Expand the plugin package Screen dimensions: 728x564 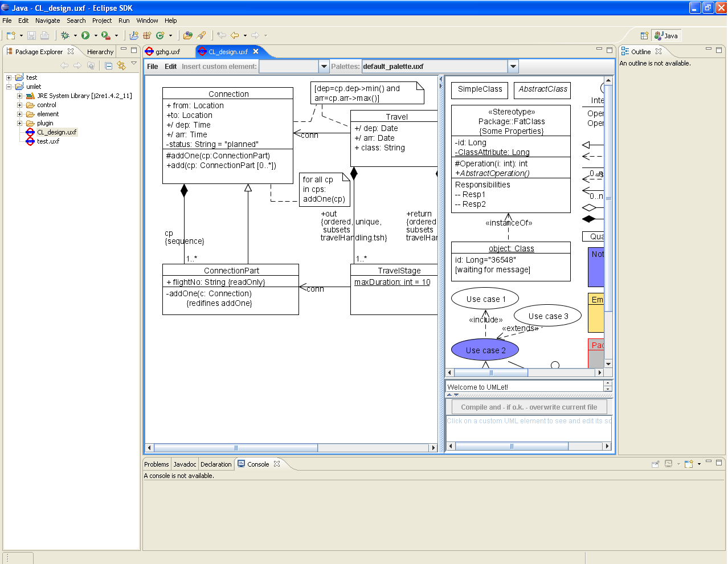(x=19, y=123)
